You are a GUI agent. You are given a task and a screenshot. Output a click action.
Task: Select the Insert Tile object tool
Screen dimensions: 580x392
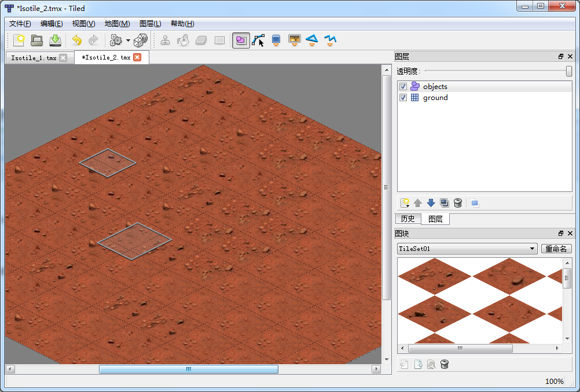coord(295,40)
